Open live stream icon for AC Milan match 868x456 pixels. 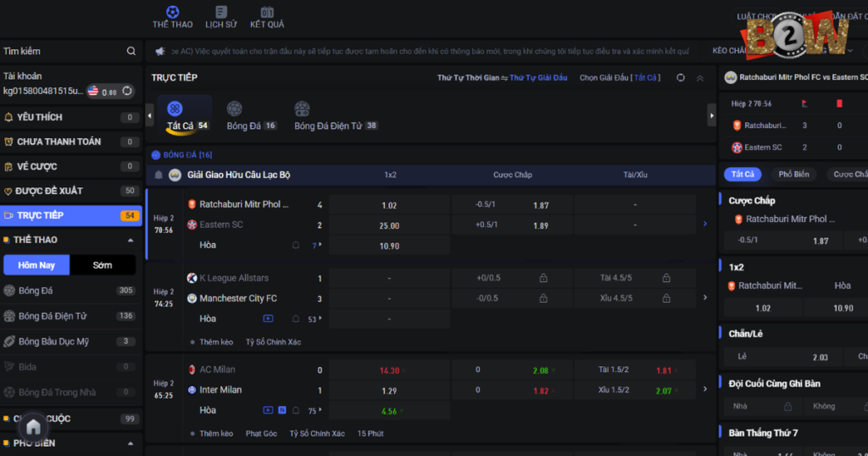(x=268, y=410)
